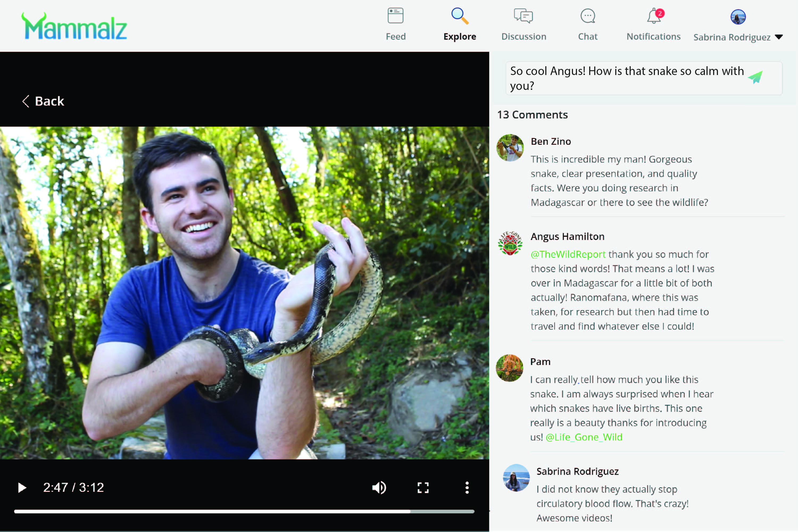Expand Sabrina Rodriguez account dropdown arrow
This screenshot has height=532, width=798.
pyautogui.click(x=779, y=37)
